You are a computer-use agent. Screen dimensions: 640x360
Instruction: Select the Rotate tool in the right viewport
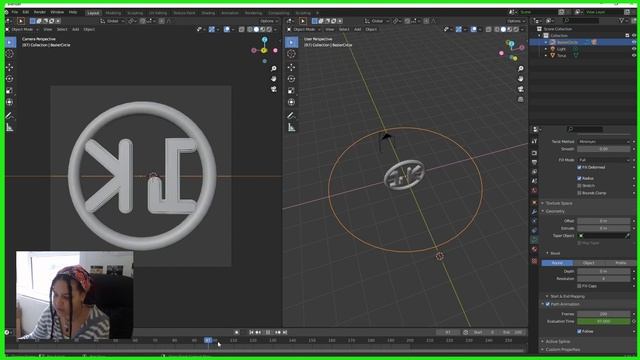(291, 79)
